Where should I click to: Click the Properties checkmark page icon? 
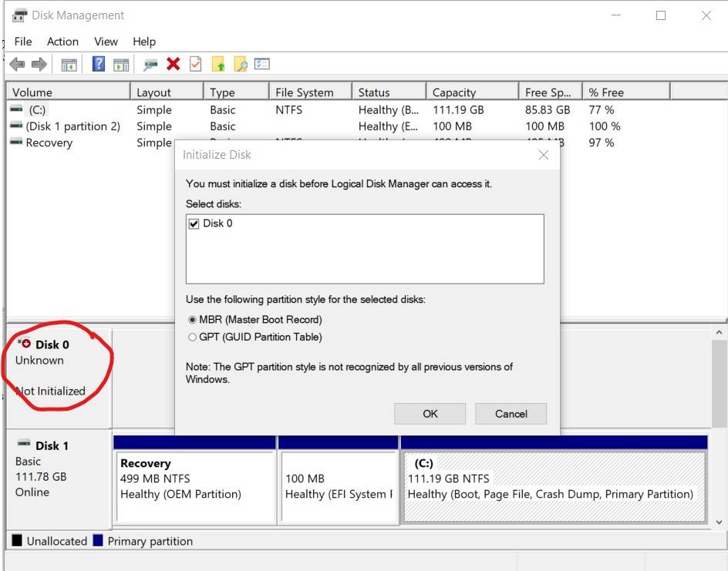point(195,64)
